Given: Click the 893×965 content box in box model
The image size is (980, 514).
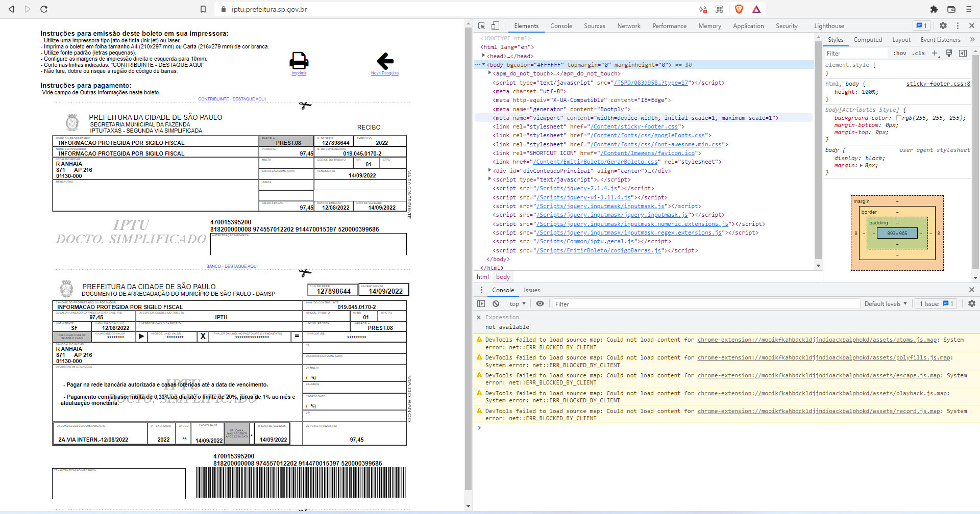Looking at the screenshot, I should pyautogui.click(x=897, y=233).
